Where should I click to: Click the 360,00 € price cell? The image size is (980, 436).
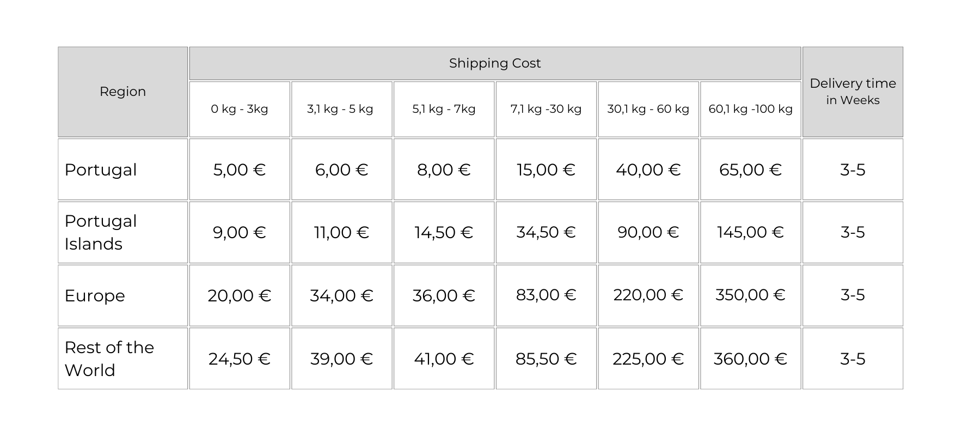[750, 359]
